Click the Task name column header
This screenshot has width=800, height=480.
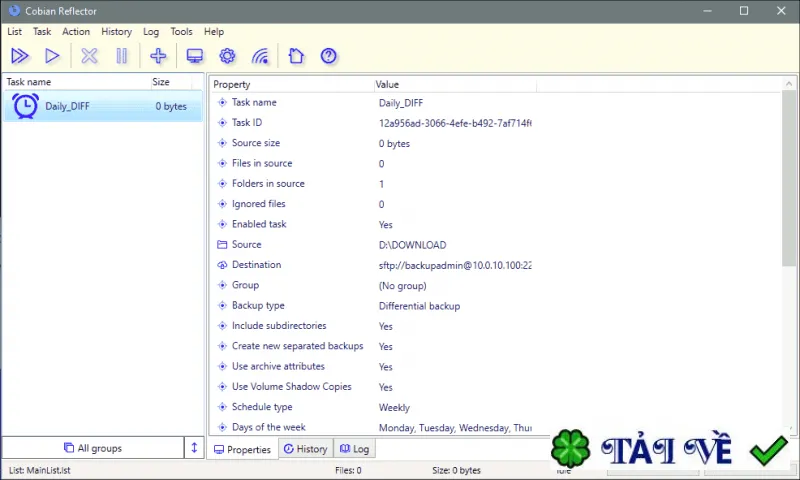pyautogui.click(x=77, y=82)
